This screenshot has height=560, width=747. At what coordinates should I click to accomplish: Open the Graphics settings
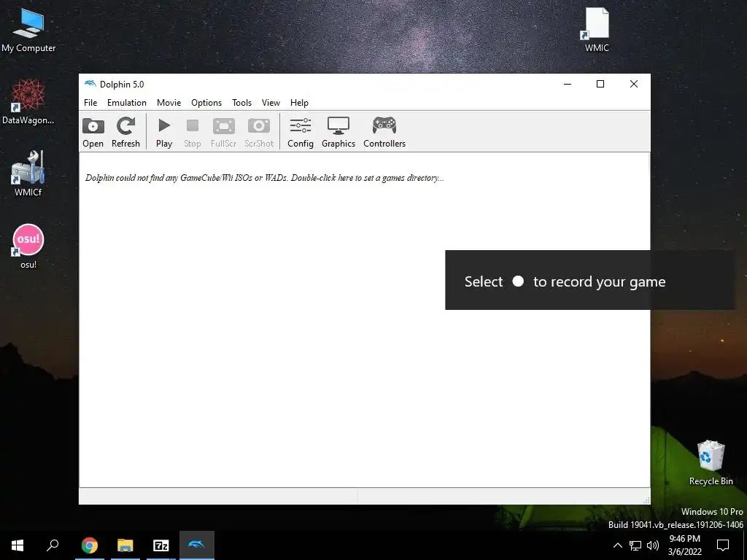(x=338, y=133)
